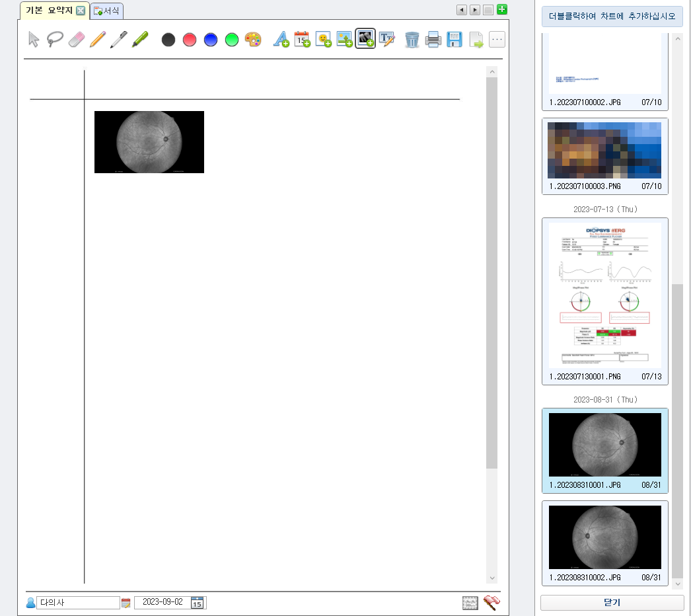The image size is (691, 616).
Task: Choose the blue pen color
Action: pyautogui.click(x=211, y=40)
